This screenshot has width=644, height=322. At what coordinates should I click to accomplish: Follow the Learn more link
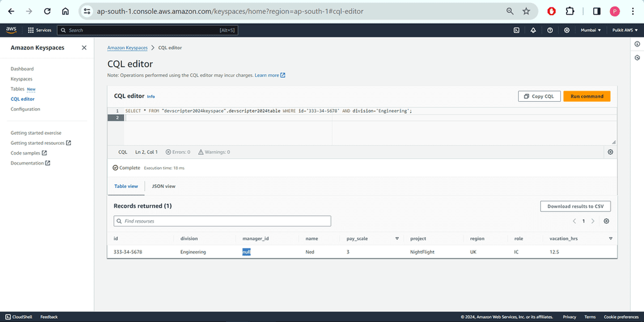pos(270,75)
